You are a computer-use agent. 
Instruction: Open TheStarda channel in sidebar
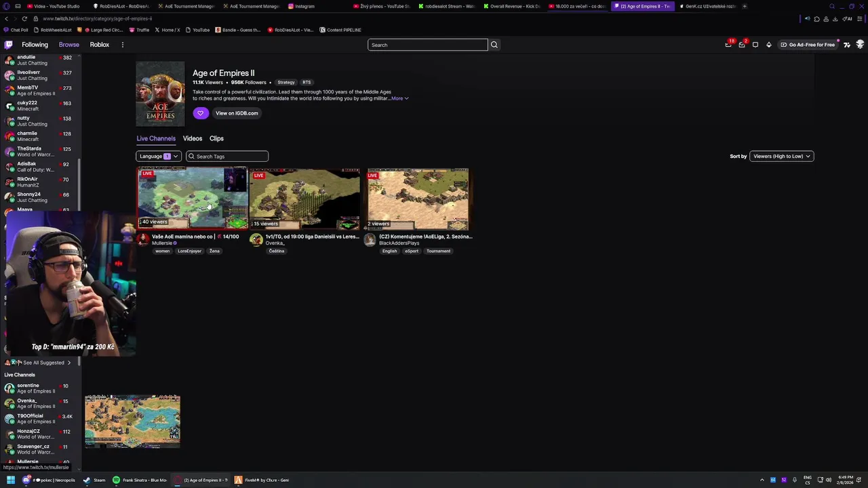pyautogui.click(x=40, y=151)
